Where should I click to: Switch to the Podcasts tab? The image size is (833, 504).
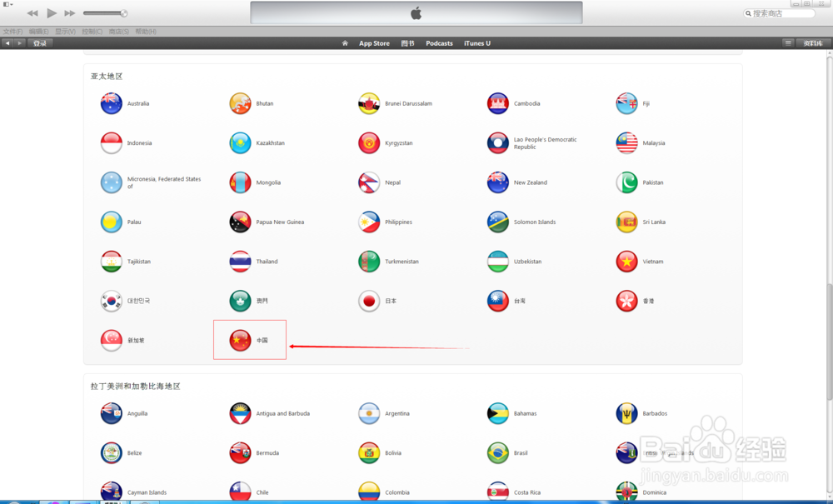439,43
